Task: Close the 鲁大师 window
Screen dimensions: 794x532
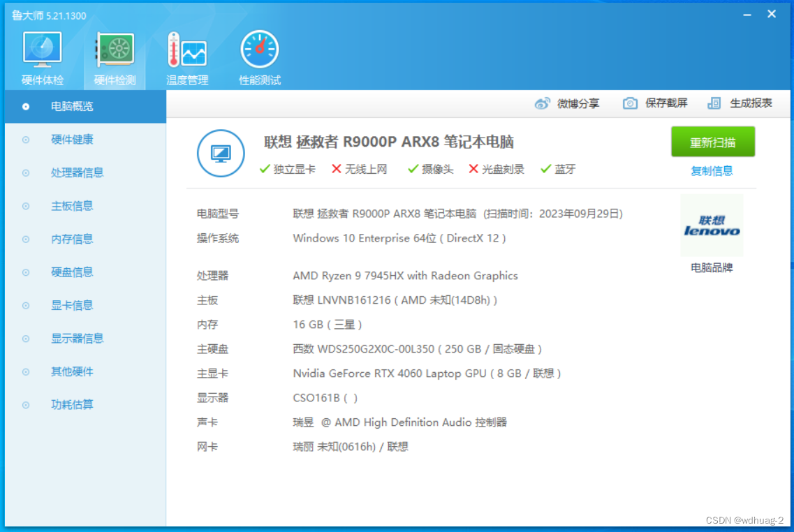Action: click(771, 14)
